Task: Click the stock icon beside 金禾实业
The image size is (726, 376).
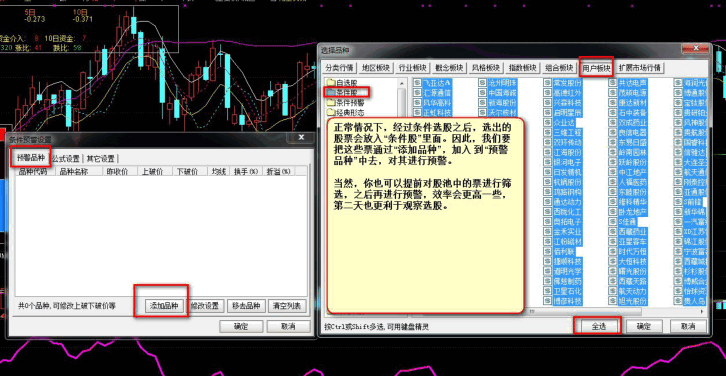Action: 548,232
